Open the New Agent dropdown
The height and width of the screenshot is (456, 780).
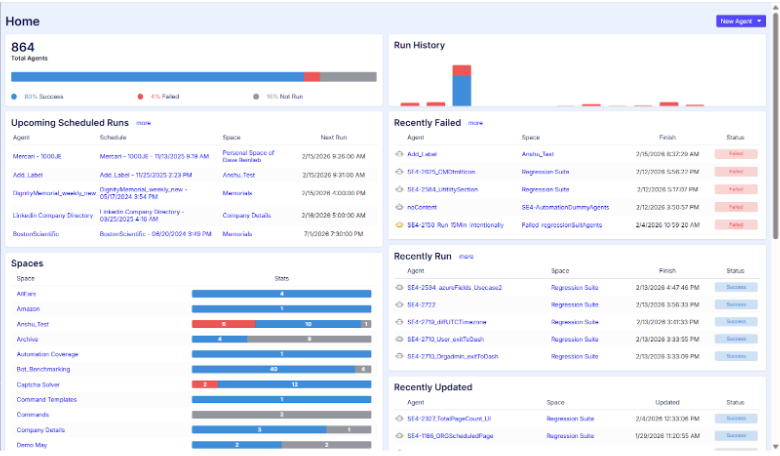click(x=740, y=21)
